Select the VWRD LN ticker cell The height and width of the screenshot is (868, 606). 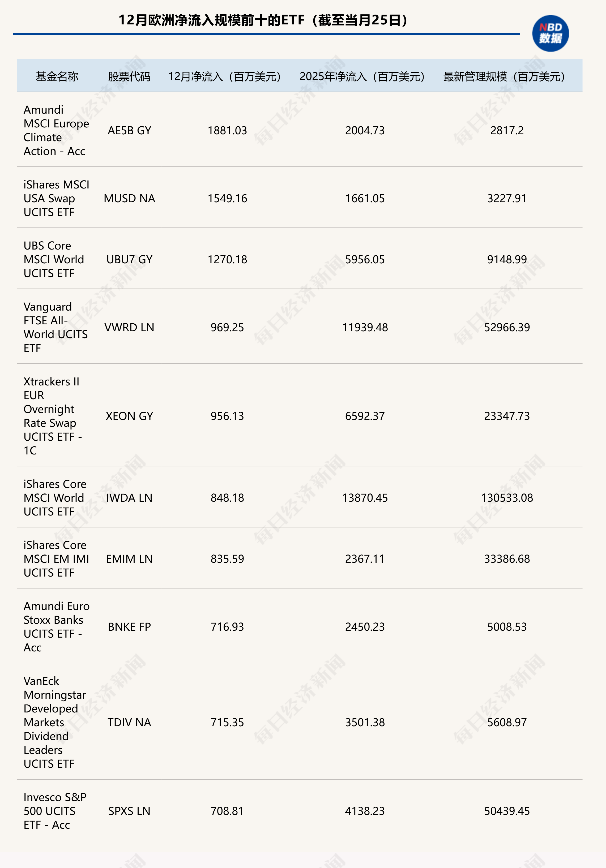pos(129,327)
